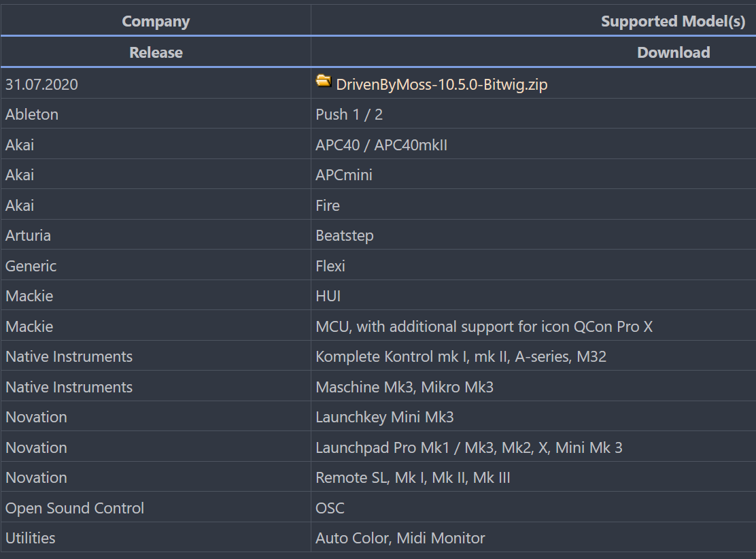Click the APC40 / APC40mkII entry

[381, 145]
